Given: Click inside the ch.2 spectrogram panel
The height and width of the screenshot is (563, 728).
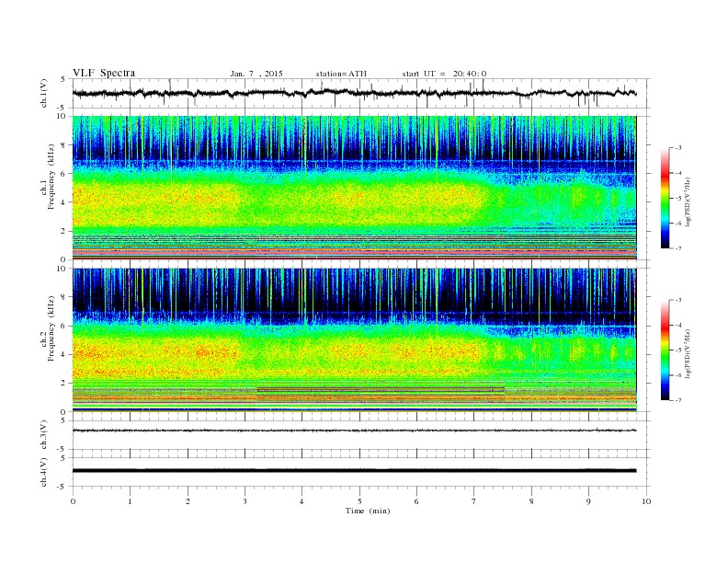Looking at the screenshot, I should [354, 340].
